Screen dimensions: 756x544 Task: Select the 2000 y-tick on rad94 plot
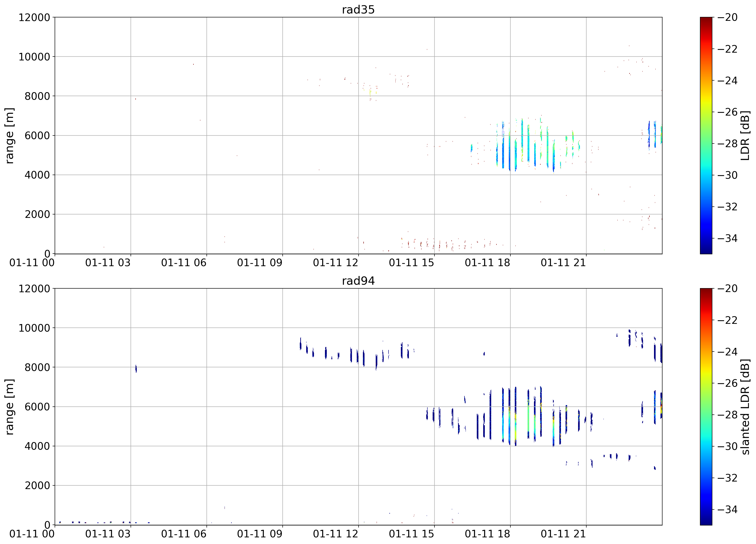click(37, 485)
